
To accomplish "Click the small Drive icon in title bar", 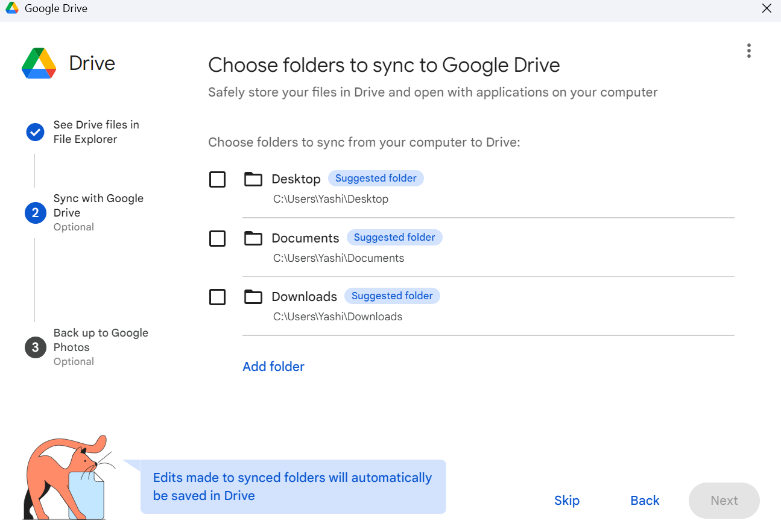I will [x=11, y=8].
